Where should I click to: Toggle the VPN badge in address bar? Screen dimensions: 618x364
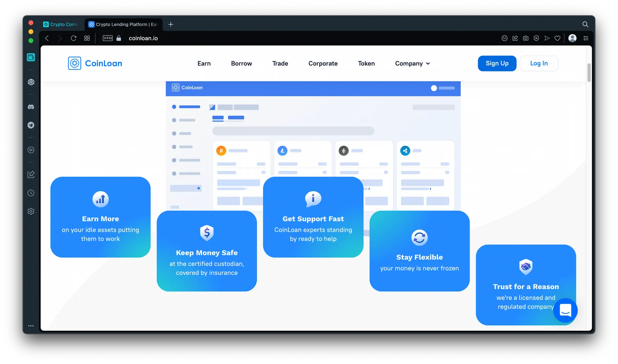click(108, 38)
